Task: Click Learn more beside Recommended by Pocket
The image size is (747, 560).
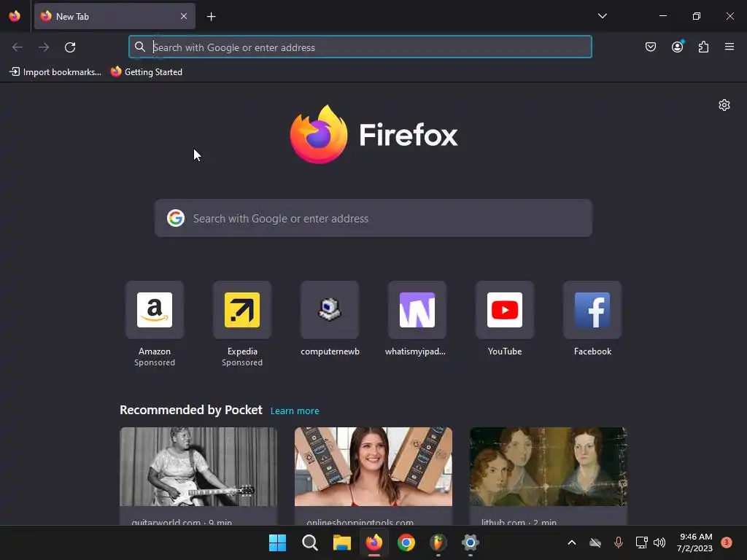Action: point(295,411)
